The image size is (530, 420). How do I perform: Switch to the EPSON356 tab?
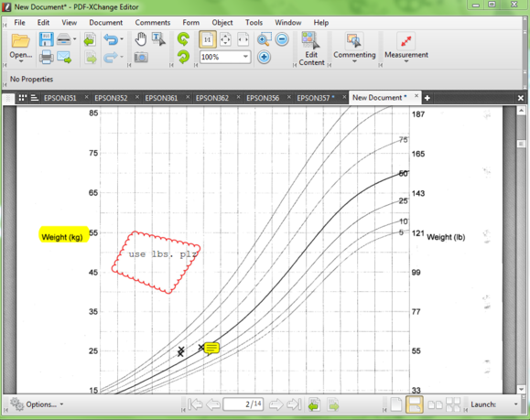tap(263, 98)
